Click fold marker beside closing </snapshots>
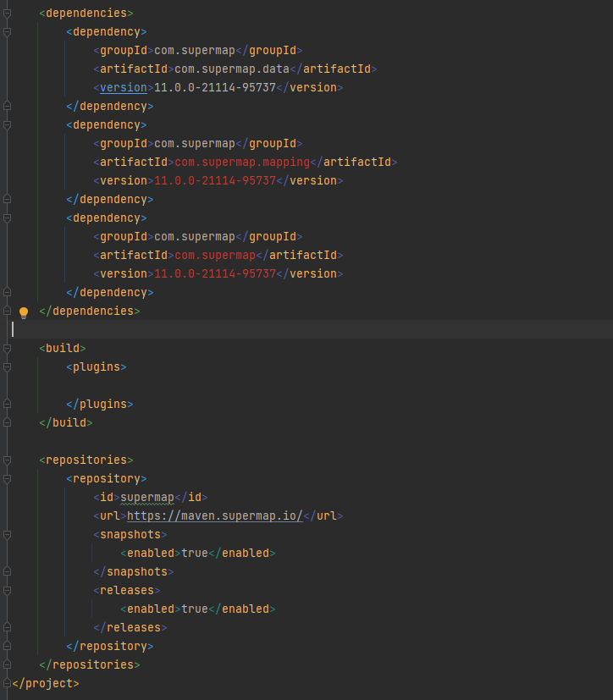Viewport: 613px width, 700px height. [7, 571]
